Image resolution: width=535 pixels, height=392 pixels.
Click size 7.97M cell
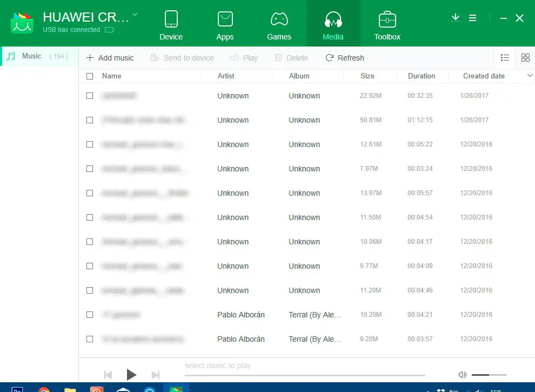click(369, 169)
